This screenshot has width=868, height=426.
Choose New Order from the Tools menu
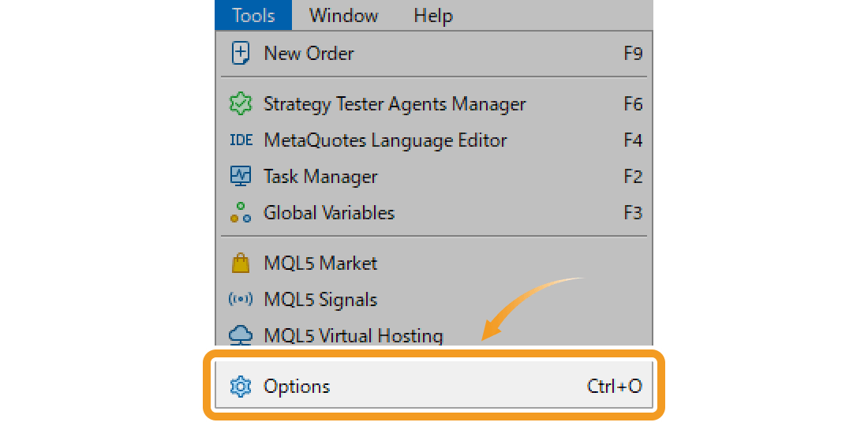309,54
